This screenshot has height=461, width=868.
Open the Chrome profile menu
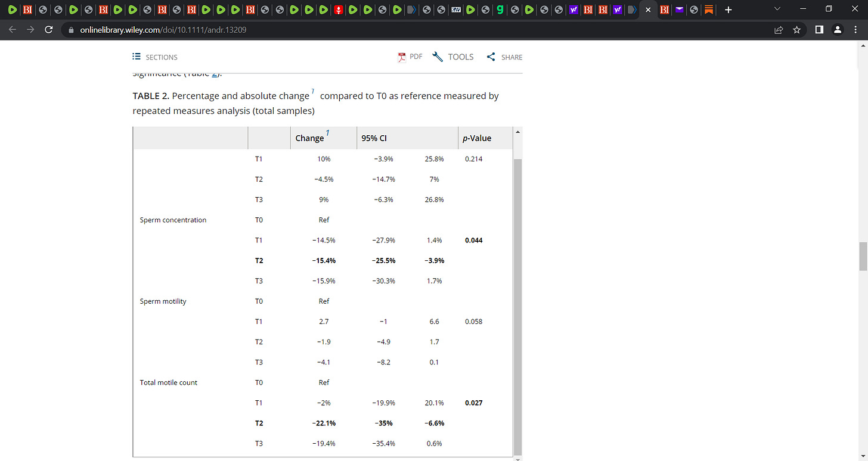837,30
